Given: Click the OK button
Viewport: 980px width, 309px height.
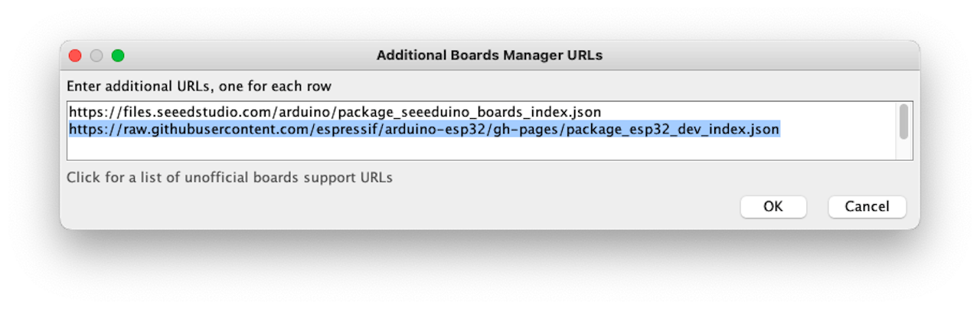Looking at the screenshot, I should (x=773, y=206).
